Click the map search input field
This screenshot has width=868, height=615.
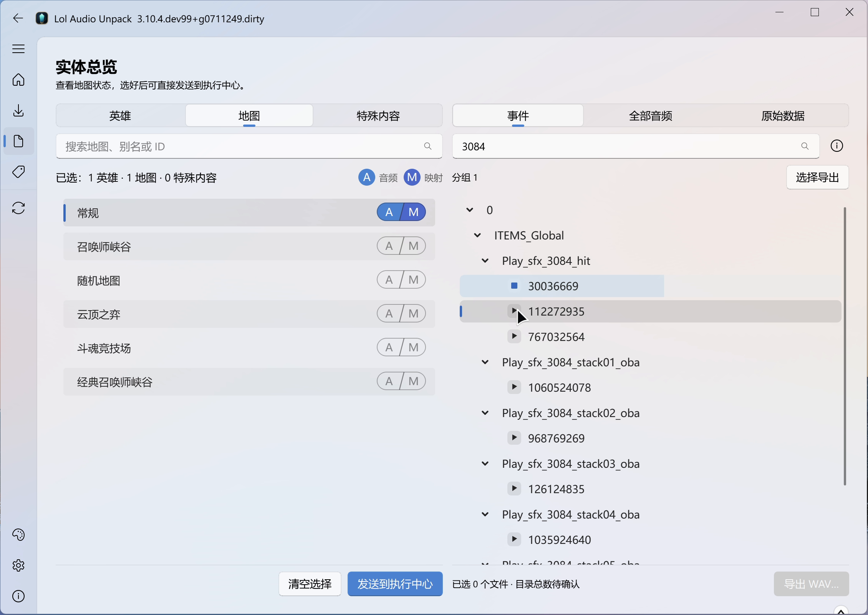pos(249,146)
